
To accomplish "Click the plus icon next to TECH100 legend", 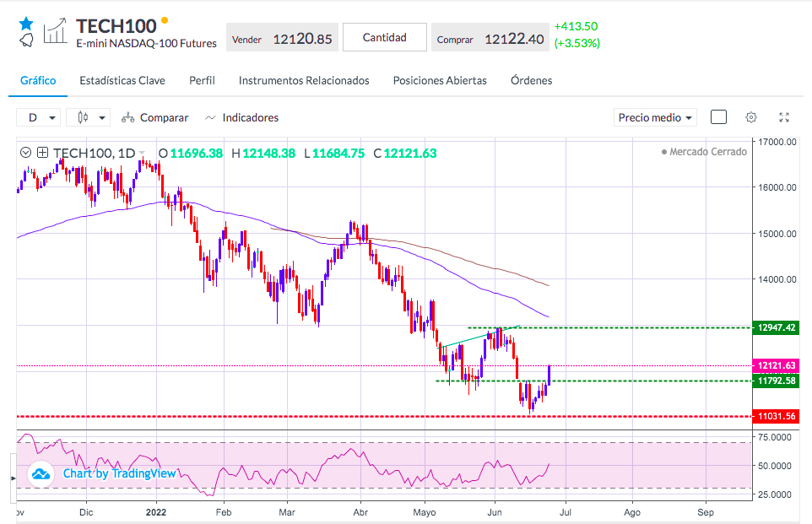I will (42, 153).
